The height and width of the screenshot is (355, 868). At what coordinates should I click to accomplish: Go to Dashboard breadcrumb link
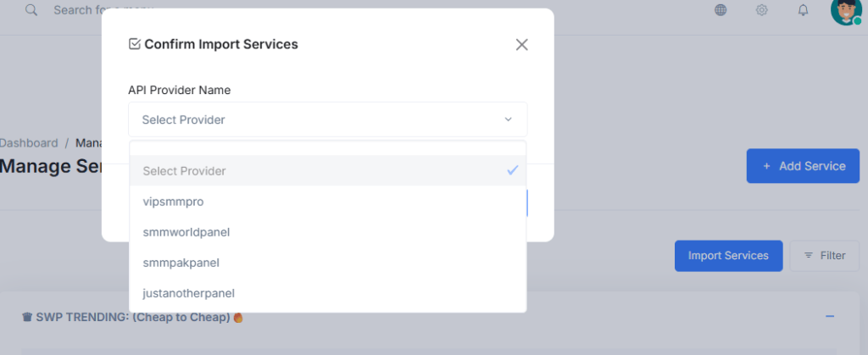point(29,143)
